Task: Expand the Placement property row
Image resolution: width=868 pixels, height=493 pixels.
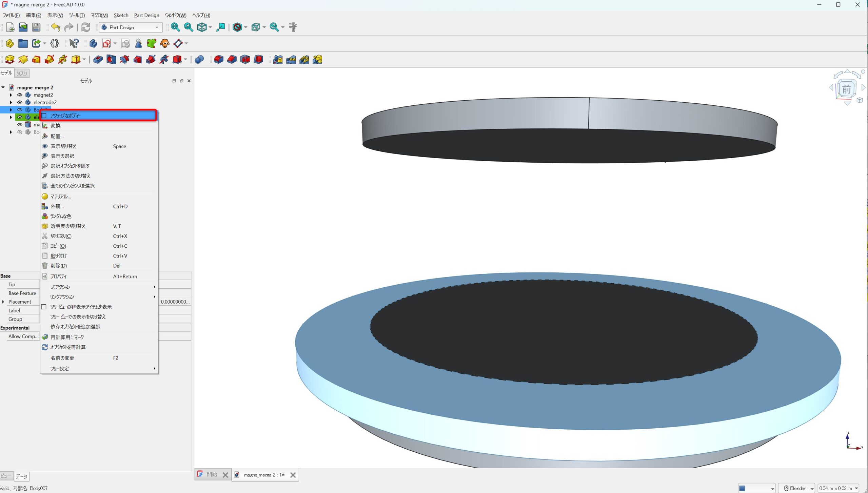Action: point(3,302)
